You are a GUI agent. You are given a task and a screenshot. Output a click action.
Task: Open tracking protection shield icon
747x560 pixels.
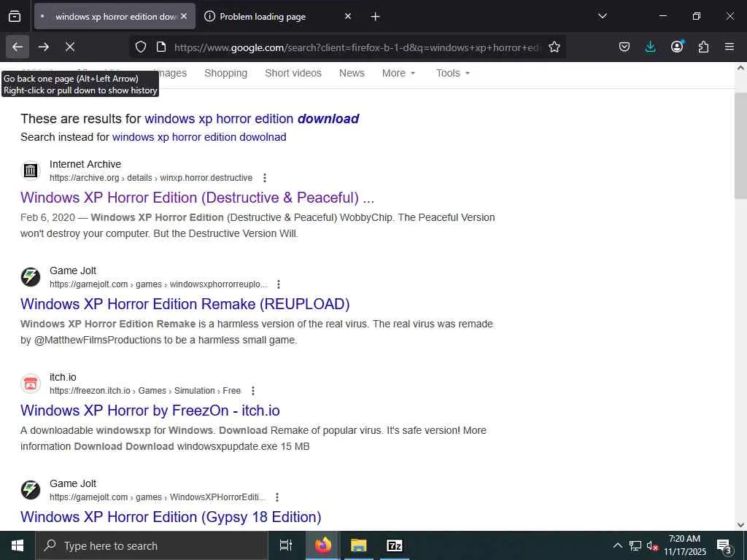pos(141,47)
